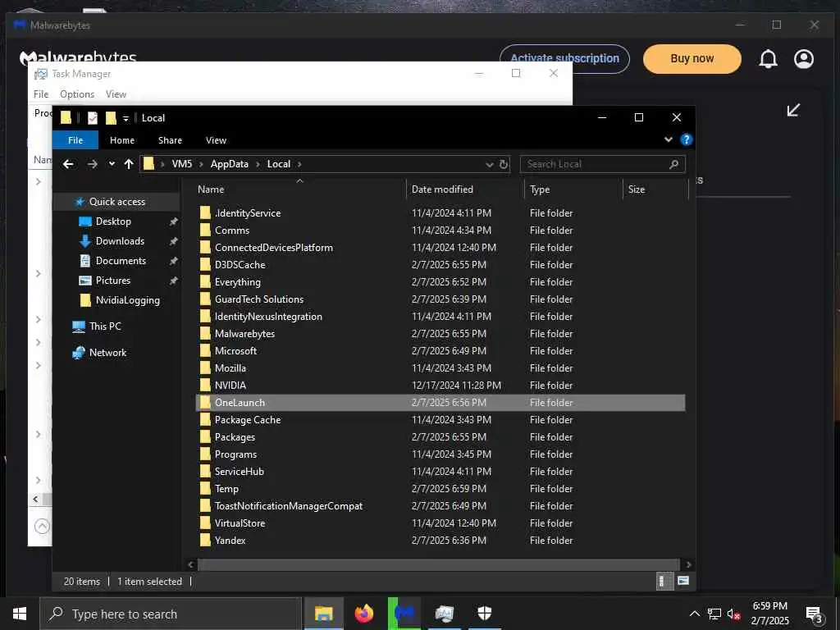Open the Home ribbon tab

pyautogui.click(x=122, y=140)
